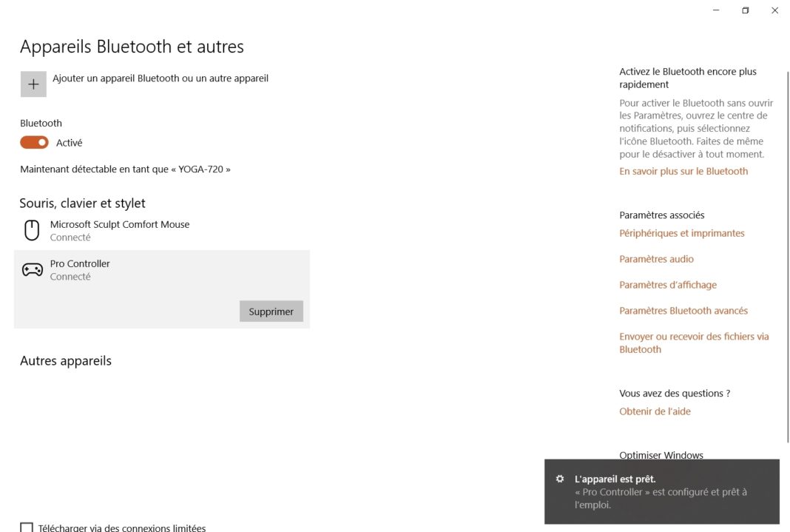Click the Connecté status under Microsoft Sculpt Comfort Mouse
Screen dimensions: 790x532
pos(70,238)
